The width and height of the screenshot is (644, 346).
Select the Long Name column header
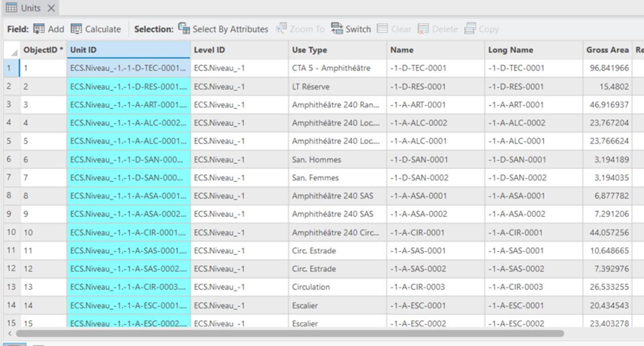tap(533, 50)
